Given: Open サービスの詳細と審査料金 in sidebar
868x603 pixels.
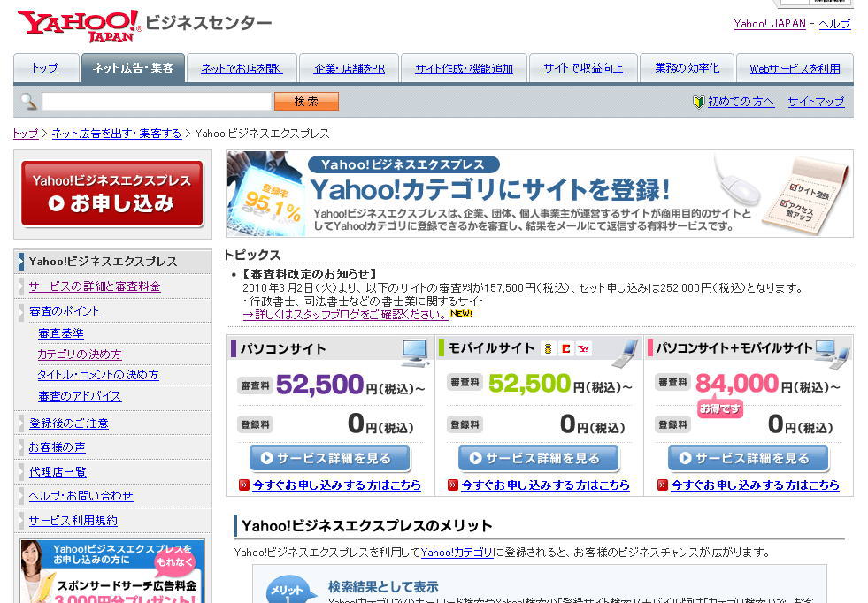Looking at the screenshot, I should pos(95,286).
